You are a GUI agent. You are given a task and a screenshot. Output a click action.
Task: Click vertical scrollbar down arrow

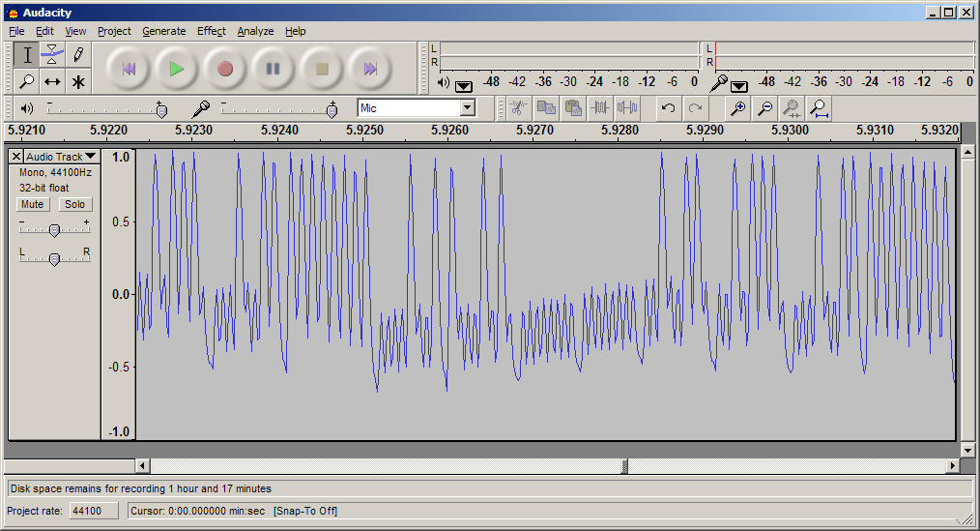click(x=967, y=450)
